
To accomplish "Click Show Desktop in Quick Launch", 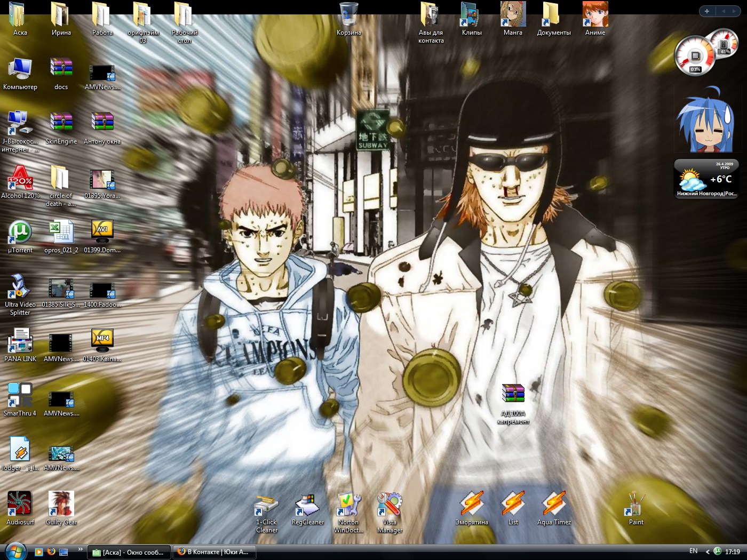I will point(63,552).
